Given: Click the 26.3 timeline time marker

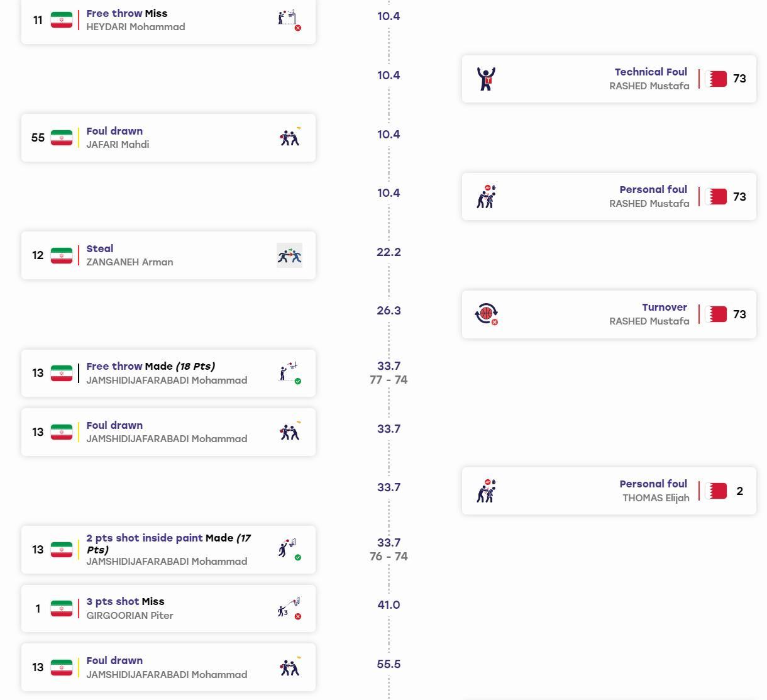Looking at the screenshot, I should 389,311.
